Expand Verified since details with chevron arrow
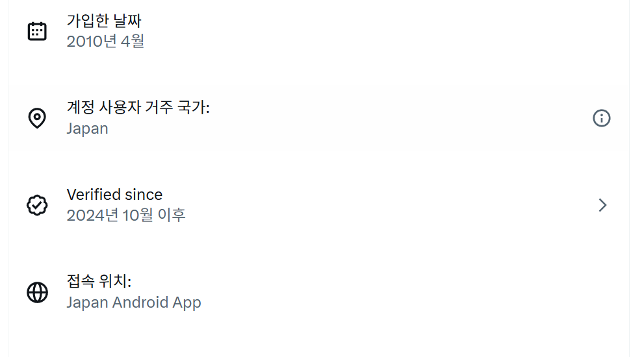The height and width of the screenshot is (357, 644). tap(602, 205)
